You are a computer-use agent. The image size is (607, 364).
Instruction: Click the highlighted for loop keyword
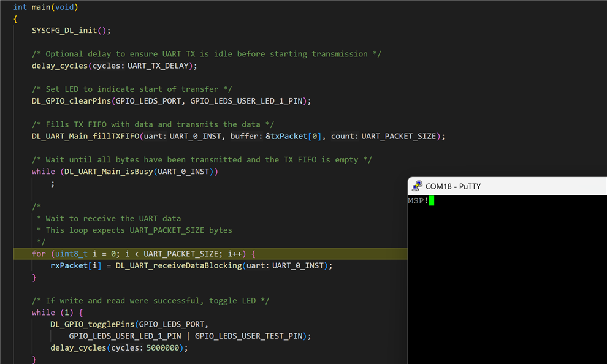39,254
